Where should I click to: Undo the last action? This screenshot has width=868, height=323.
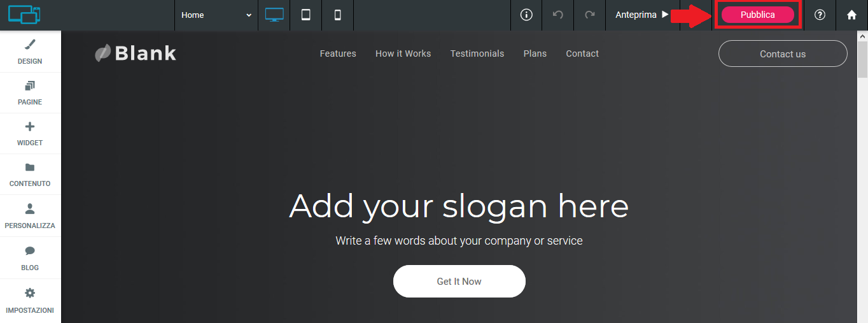pyautogui.click(x=558, y=15)
